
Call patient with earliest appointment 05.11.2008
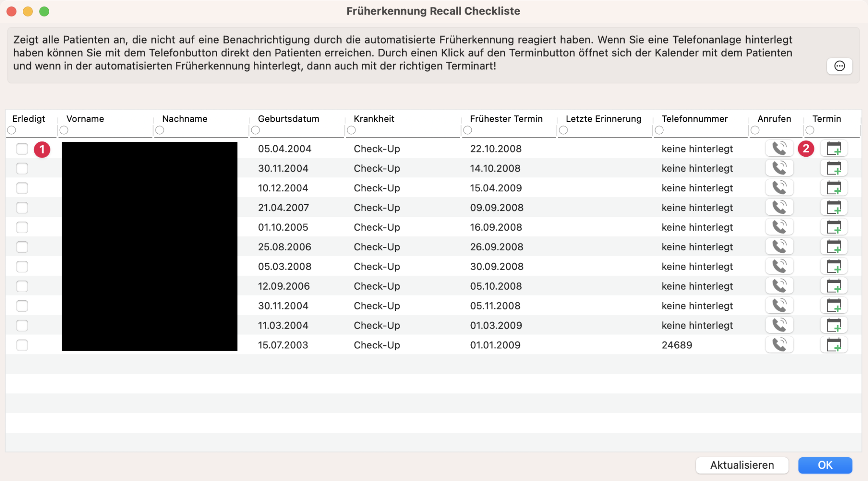pos(779,305)
